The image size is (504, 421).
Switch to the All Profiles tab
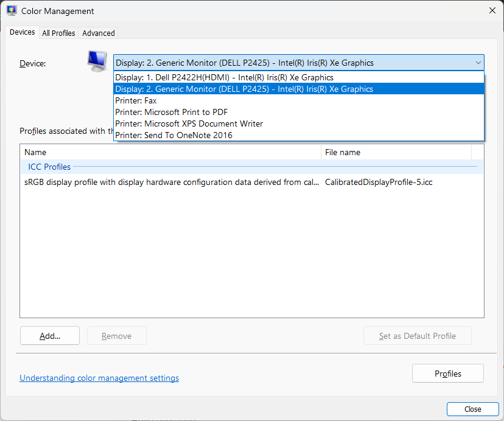[58, 33]
